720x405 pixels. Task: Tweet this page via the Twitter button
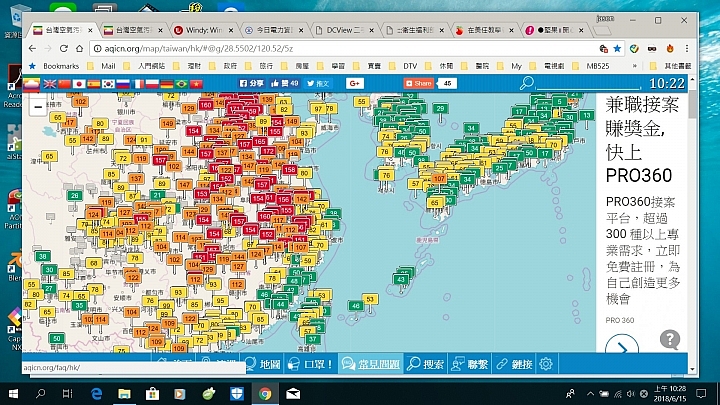[318, 83]
